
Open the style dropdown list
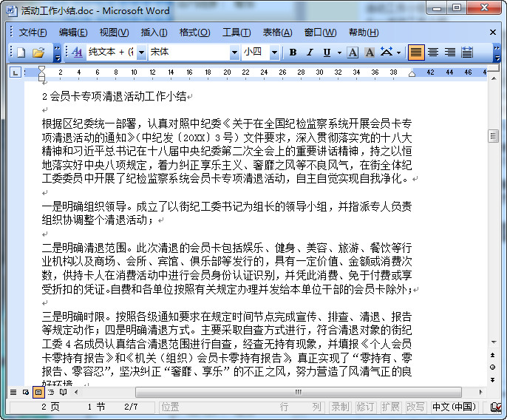click(141, 52)
